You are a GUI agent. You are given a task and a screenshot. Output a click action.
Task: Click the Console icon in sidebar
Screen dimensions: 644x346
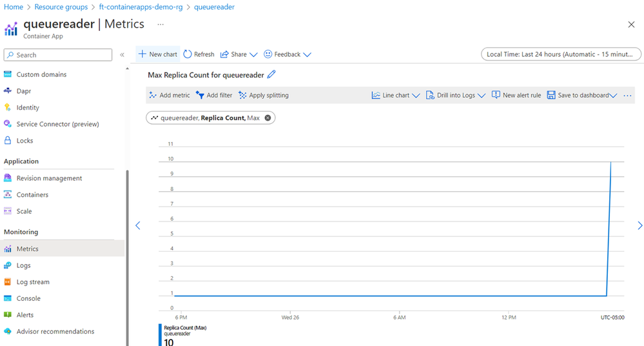point(7,298)
